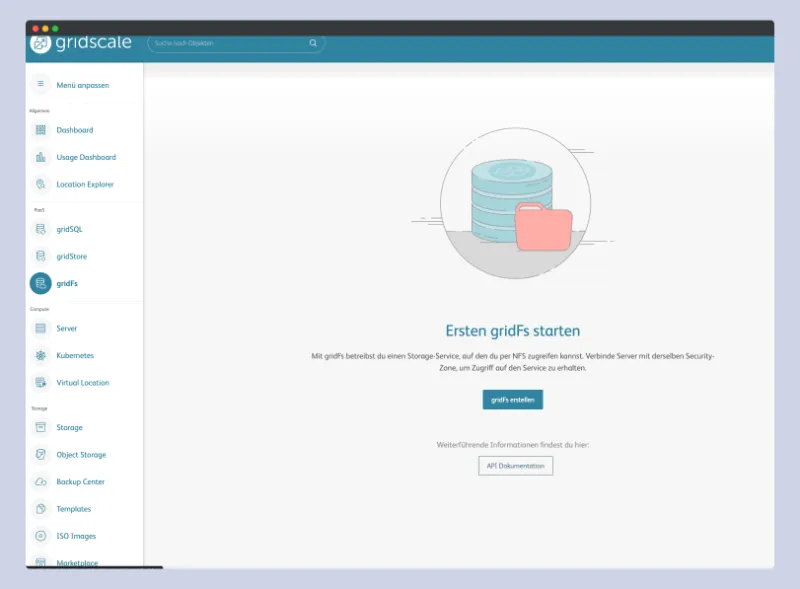Open the Server section
800x589 pixels.
click(x=67, y=328)
